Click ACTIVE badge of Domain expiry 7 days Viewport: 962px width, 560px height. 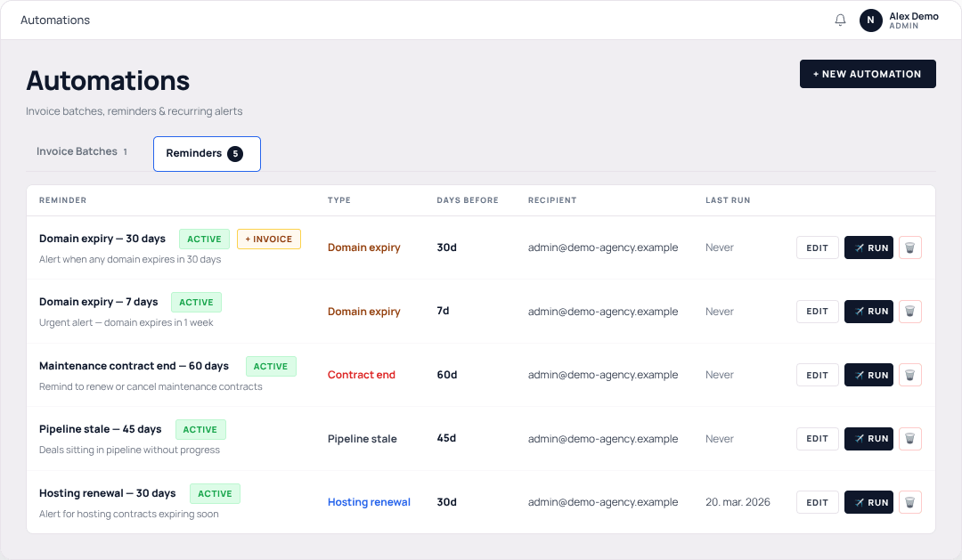(196, 303)
